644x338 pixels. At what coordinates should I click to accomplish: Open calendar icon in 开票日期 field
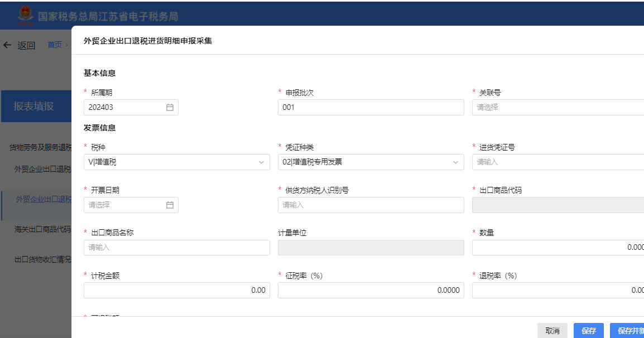point(170,205)
